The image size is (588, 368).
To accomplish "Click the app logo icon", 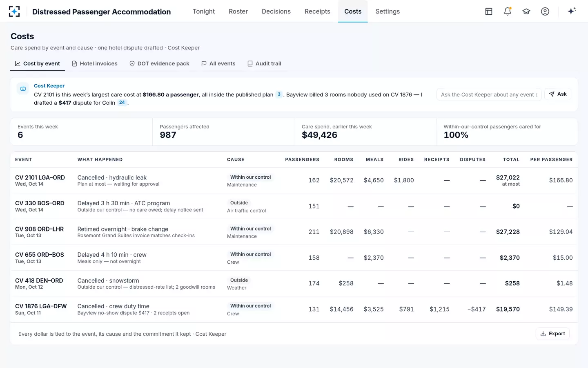I will point(14,11).
